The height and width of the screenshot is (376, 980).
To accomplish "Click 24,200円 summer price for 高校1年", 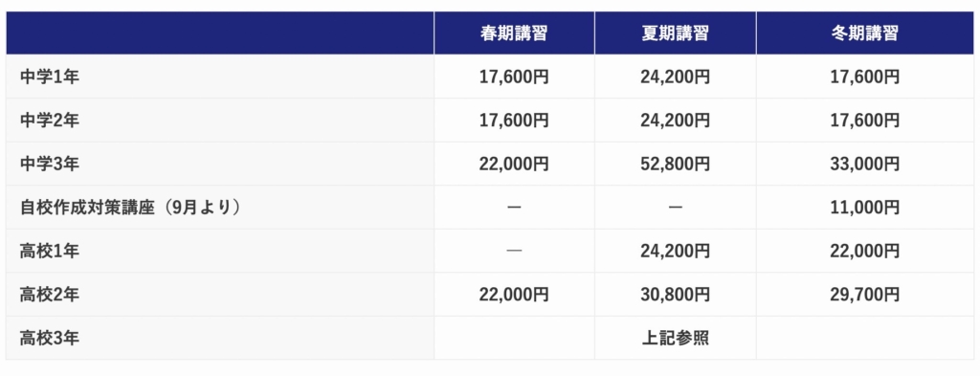I will pyautogui.click(x=675, y=251).
